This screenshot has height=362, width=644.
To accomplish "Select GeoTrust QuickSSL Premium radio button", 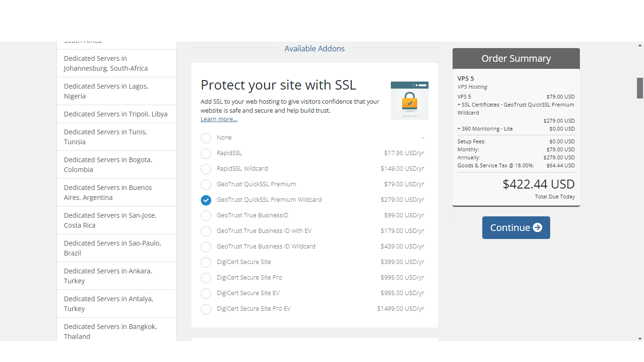I will tap(206, 185).
